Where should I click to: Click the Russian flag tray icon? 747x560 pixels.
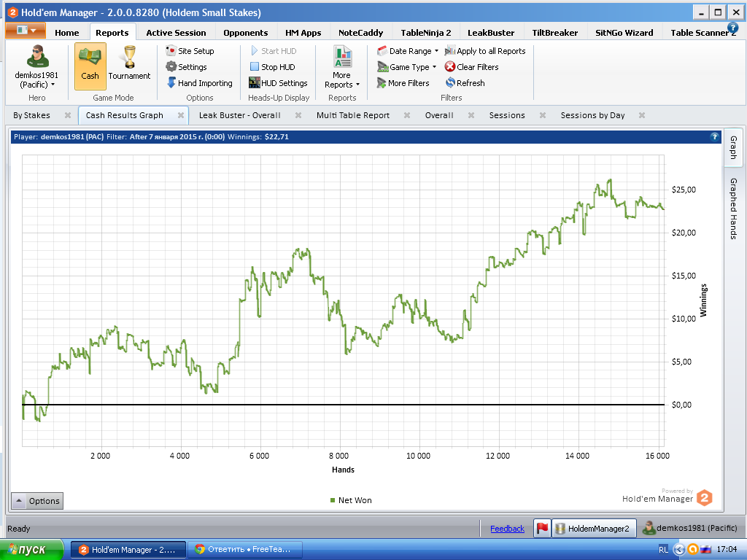tap(706, 550)
